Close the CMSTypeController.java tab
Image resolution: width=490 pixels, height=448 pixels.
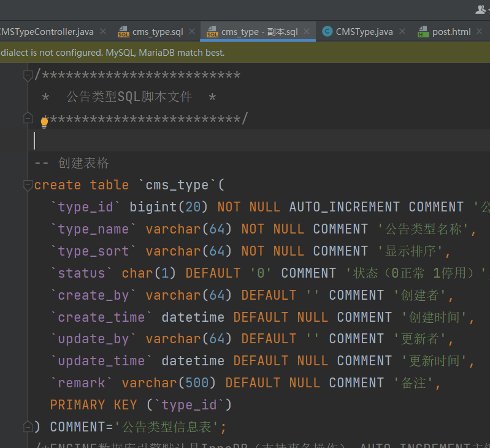103,31
